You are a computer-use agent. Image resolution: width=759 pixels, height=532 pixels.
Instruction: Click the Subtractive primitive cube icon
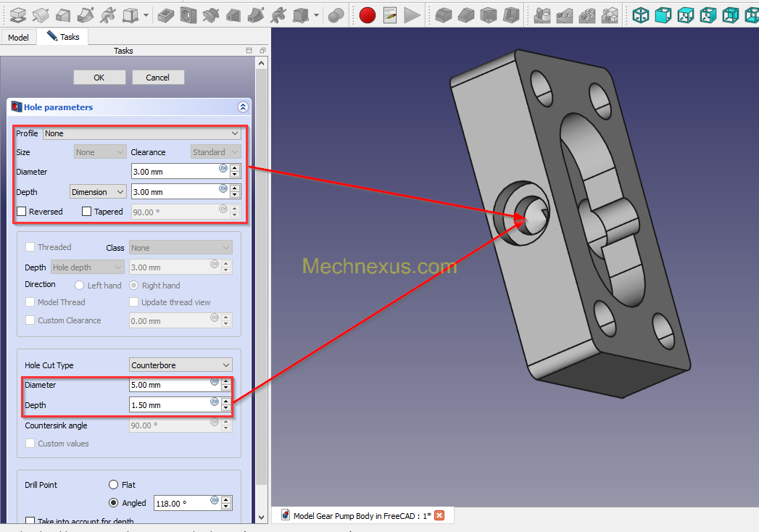coord(301,15)
